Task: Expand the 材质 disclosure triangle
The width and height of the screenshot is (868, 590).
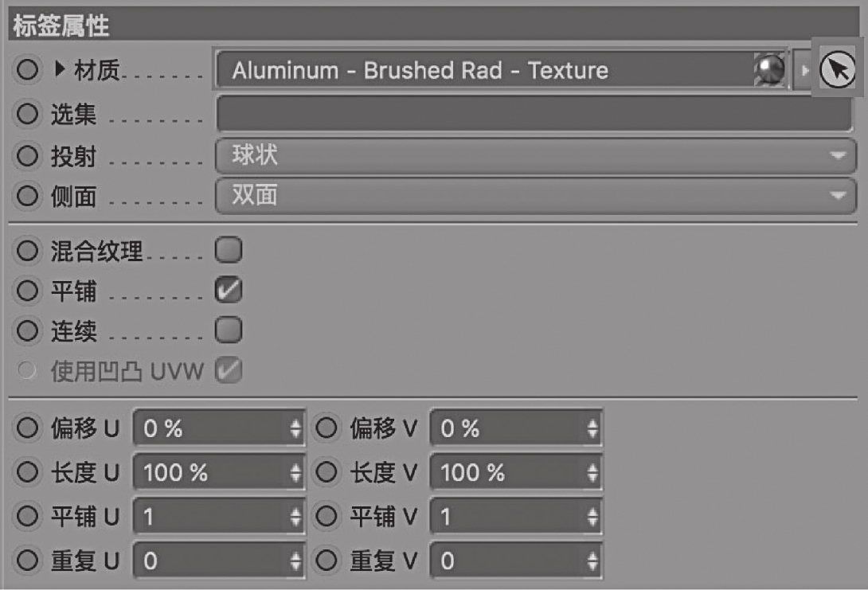Action: pyautogui.click(x=60, y=69)
